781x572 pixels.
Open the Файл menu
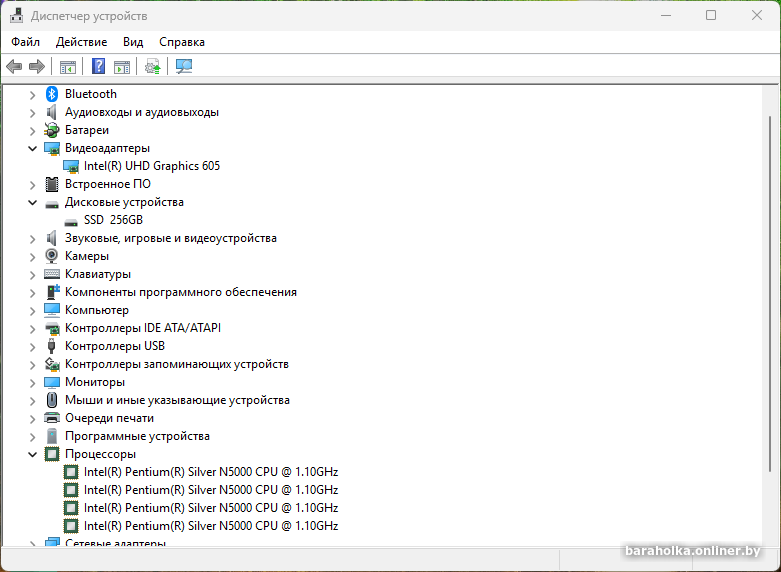[25, 42]
